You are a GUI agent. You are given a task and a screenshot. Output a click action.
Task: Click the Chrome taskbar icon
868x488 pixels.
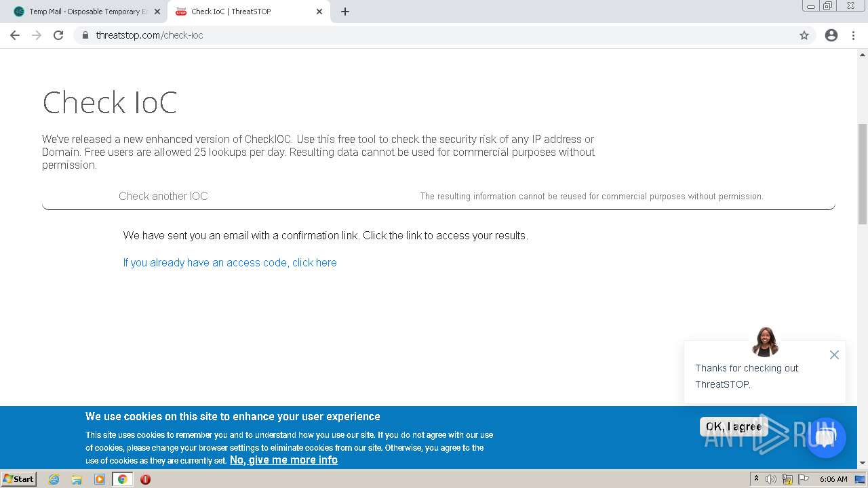point(122,479)
